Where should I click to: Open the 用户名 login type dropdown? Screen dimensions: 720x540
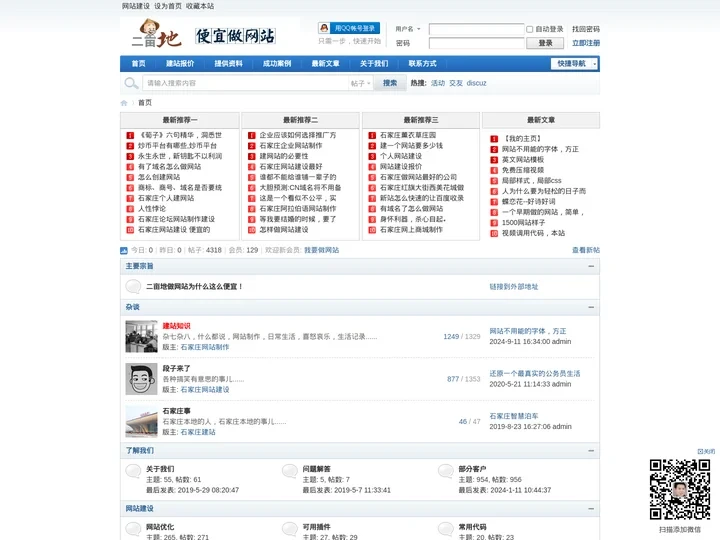(x=408, y=29)
